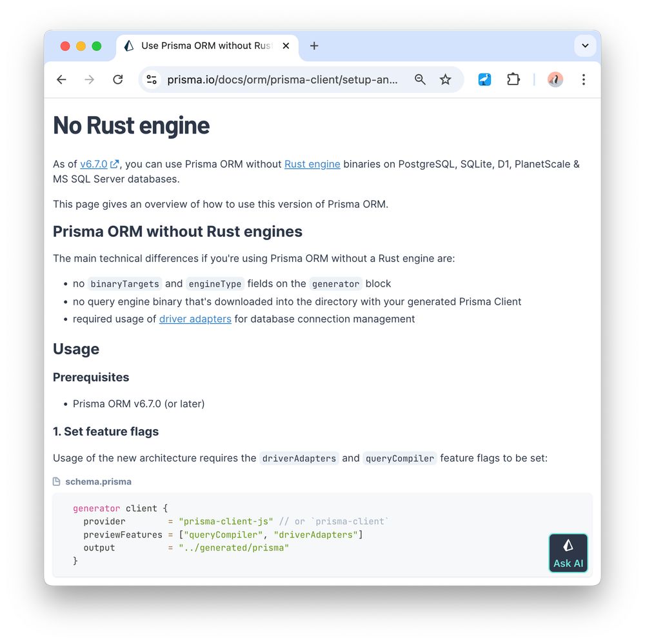Open the Ask AI button
This screenshot has width=645, height=644.
[568, 553]
